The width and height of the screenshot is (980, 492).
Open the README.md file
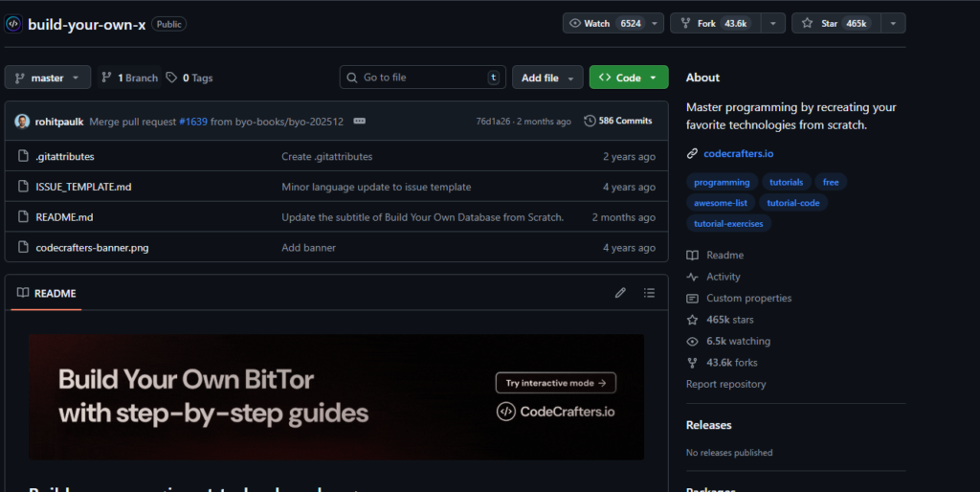(x=64, y=217)
